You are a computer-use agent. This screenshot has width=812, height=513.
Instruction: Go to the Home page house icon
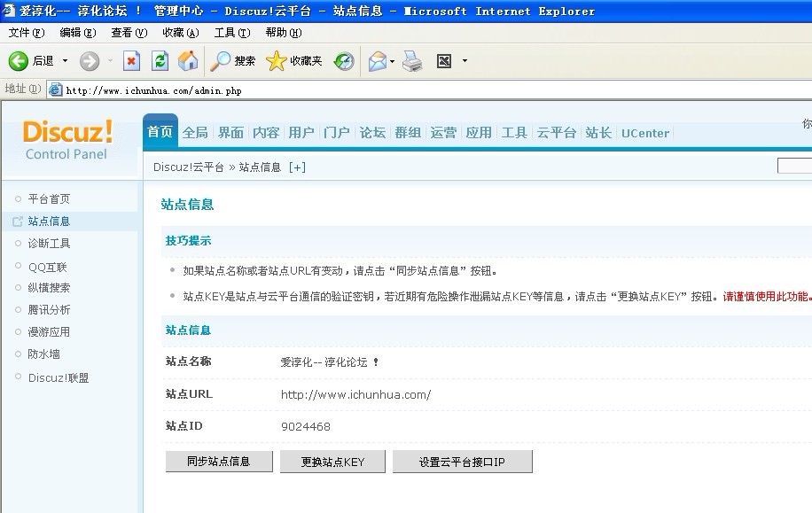188,61
